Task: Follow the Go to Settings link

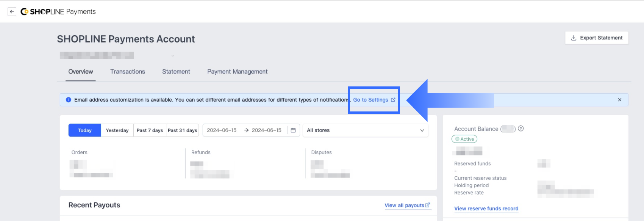Action: coord(374,100)
